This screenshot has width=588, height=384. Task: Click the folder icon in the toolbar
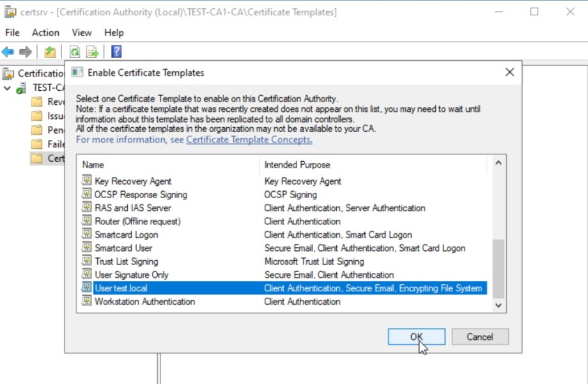[x=49, y=52]
